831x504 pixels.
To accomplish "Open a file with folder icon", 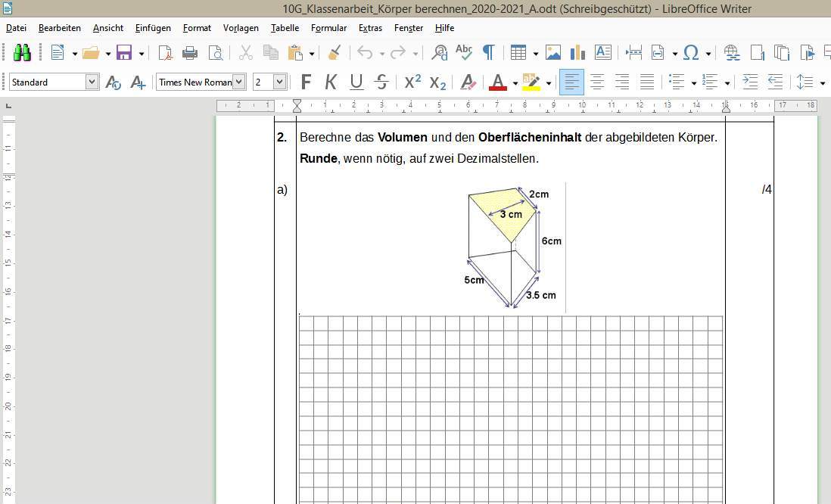I will (x=91, y=52).
